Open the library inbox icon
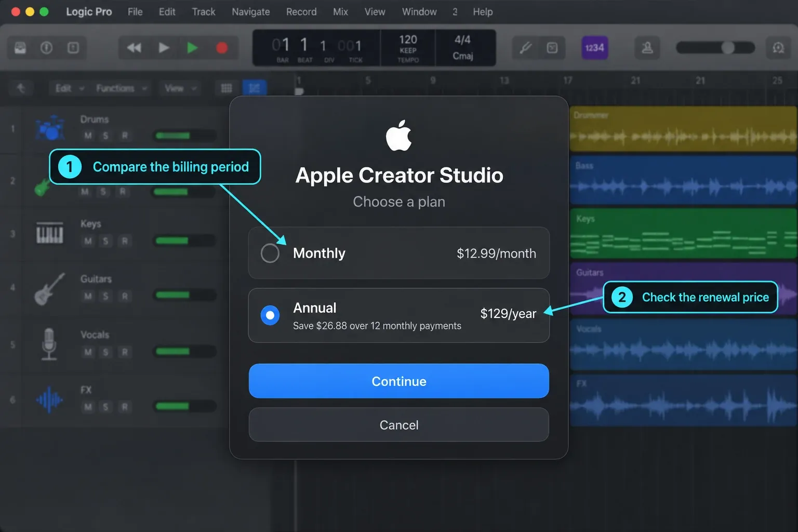 coord(20,48)
